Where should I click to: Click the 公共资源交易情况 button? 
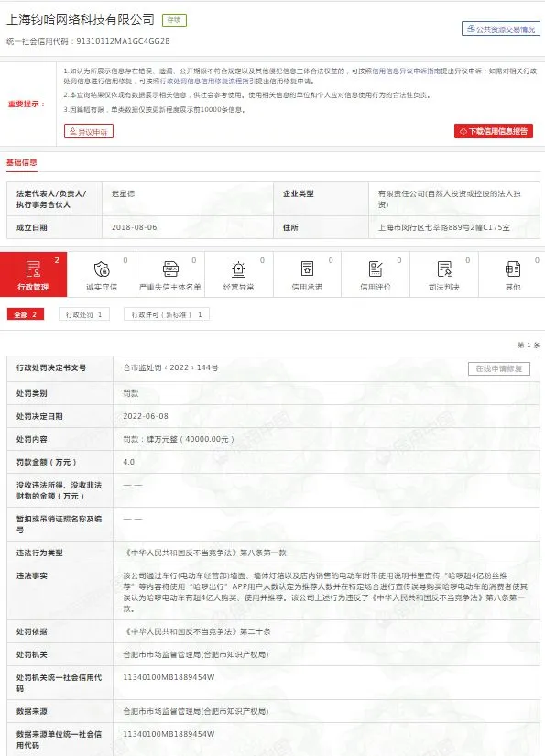[501, 29]
